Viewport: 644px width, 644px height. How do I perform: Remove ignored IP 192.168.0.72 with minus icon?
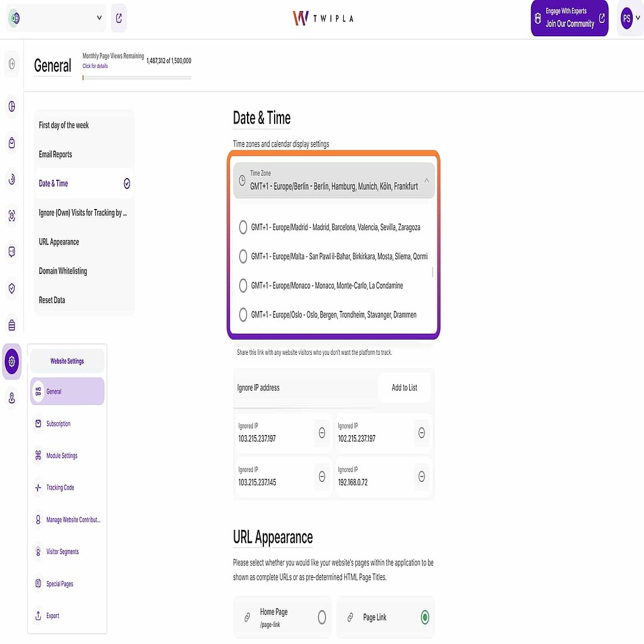click(422, 477)
